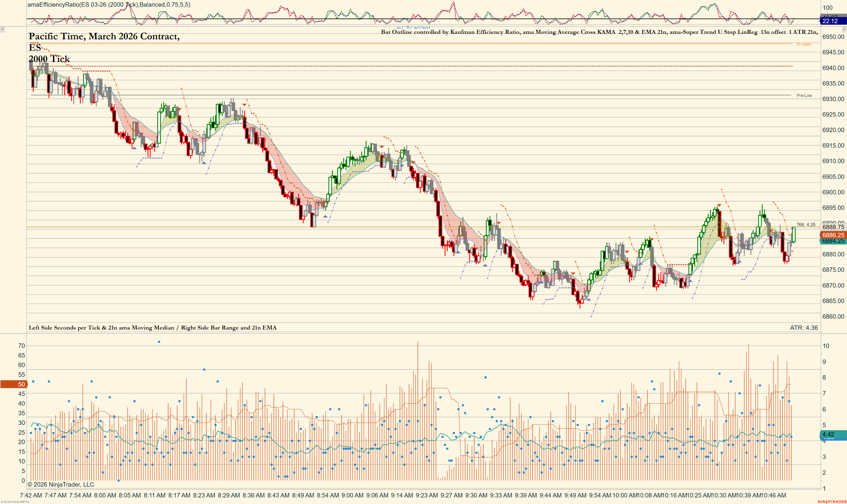This screenshot has height=504, width=847.
Task: Select the amaEfficiencyRatio indicator label
Action: tap(109, 5)
